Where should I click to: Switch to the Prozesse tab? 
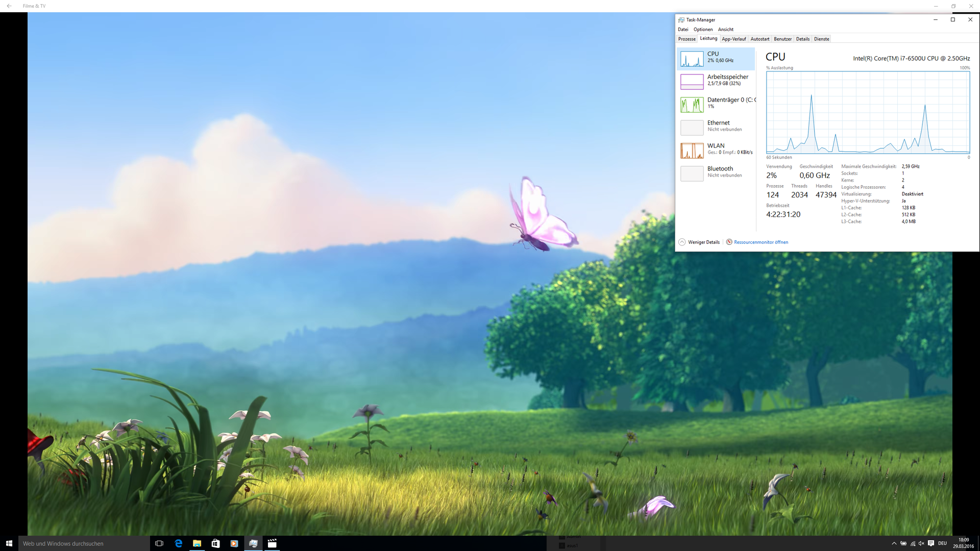click(x=687, y=39)
